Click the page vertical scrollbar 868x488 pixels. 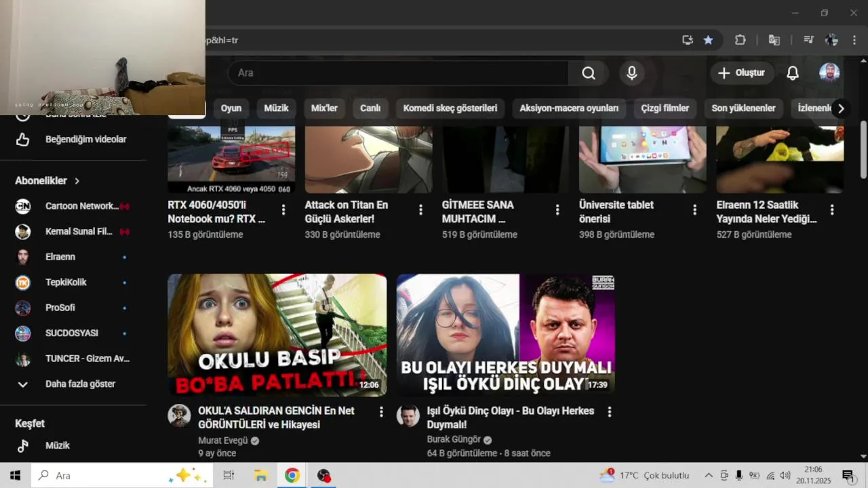pyautogui.click(x=863, y=150)
